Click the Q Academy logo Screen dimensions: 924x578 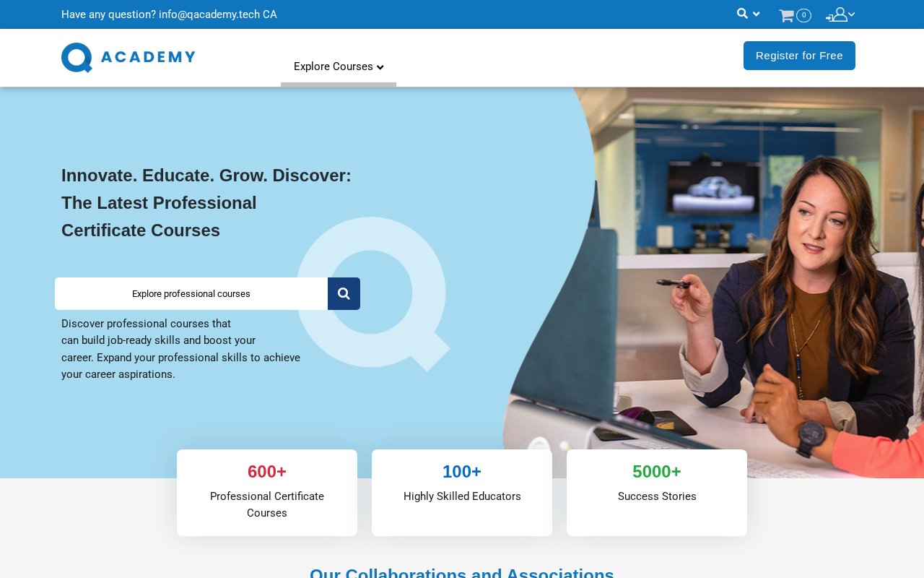tap(128, 58)
